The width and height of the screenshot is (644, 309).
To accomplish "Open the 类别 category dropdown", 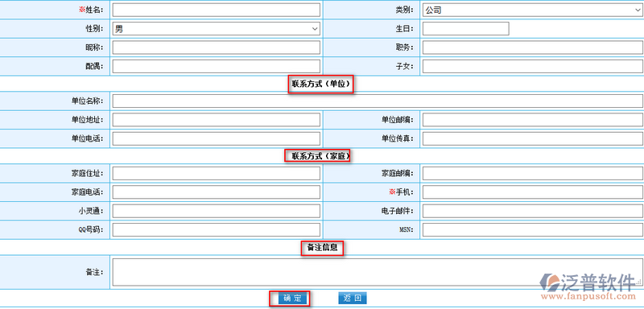I will point(533,10).
